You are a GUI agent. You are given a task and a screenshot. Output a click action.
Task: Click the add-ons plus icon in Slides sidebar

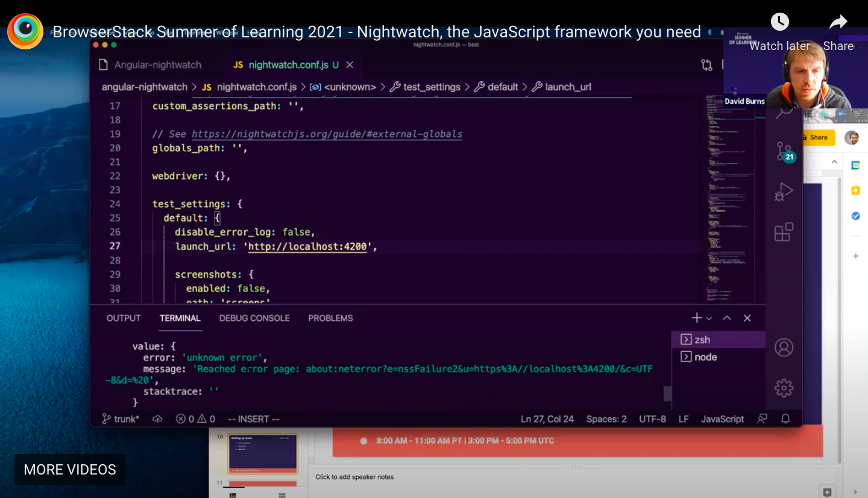(x=855, y=256)
